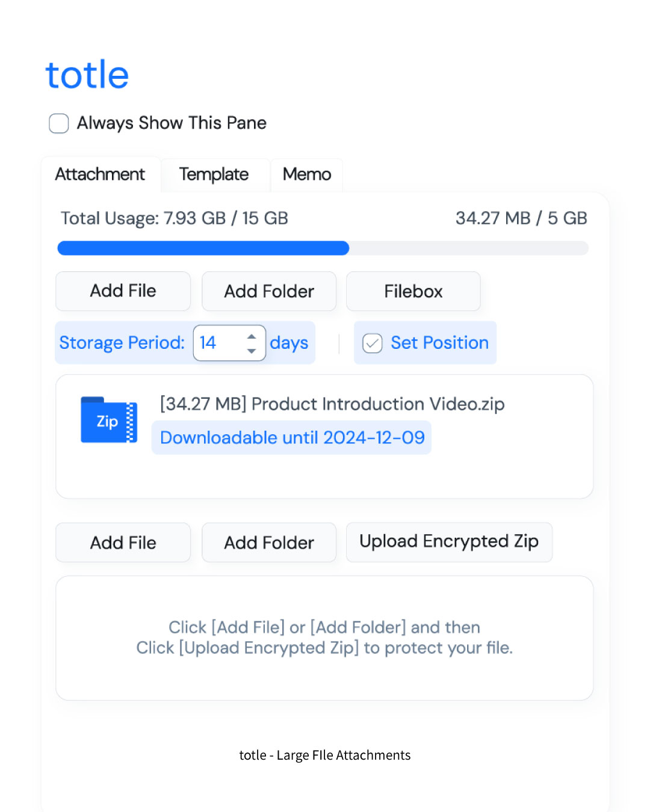Click the upper Add File button

coord(123,291)
